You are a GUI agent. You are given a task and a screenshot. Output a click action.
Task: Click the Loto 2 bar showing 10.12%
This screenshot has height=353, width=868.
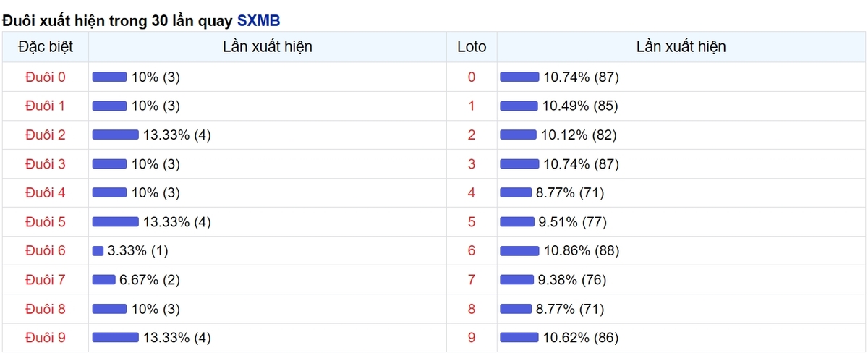[x=519, y=135]
